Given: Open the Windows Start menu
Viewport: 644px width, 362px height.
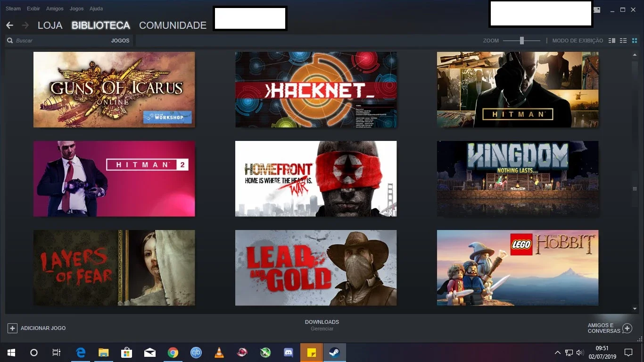Looking at the screenshot, I should click(11, 352).
